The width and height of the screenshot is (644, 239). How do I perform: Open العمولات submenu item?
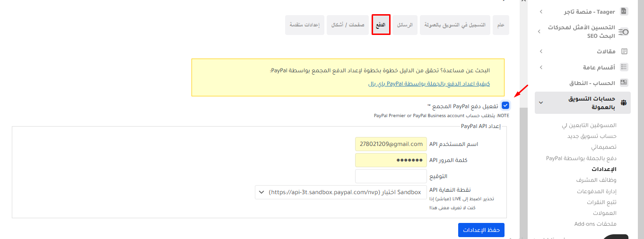(x=605, y=213)
